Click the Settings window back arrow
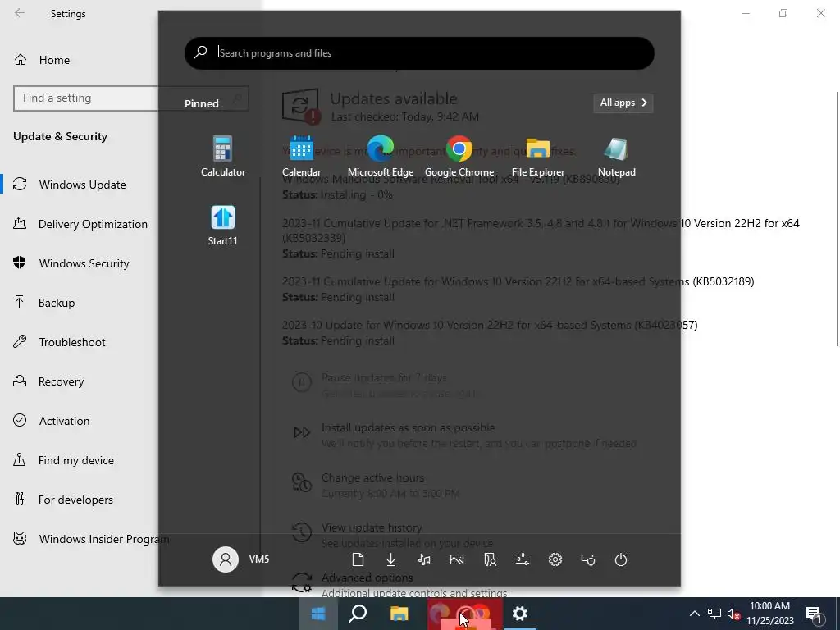 tap(20, 13)
